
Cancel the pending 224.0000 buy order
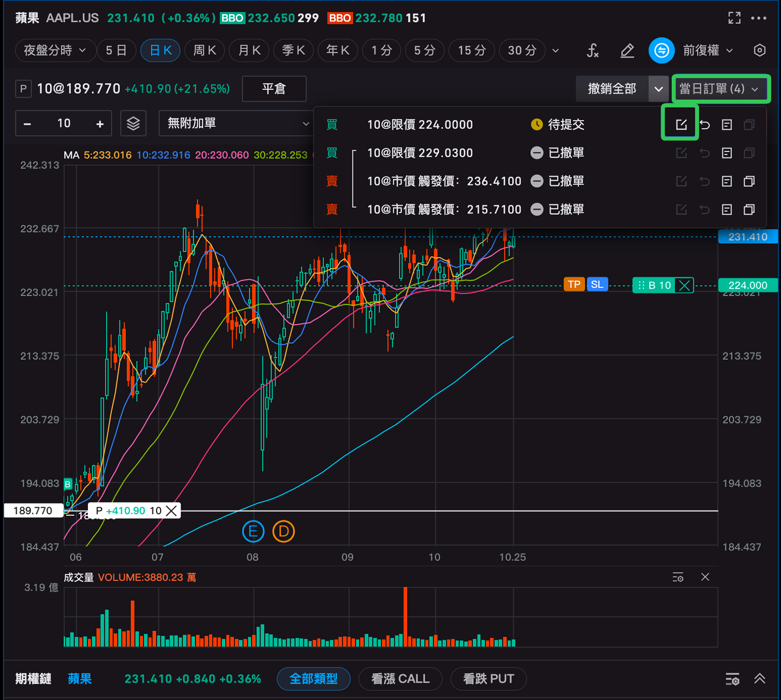704,124
